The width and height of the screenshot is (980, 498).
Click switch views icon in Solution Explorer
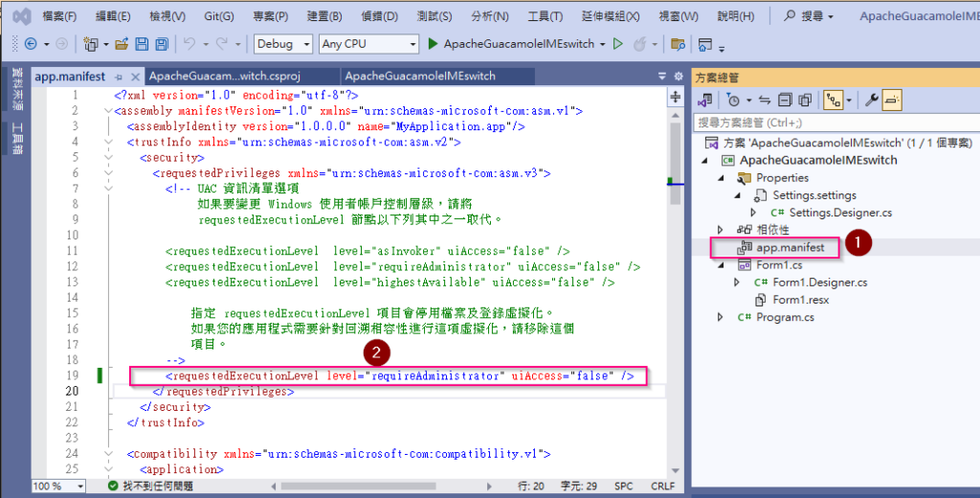[705, 101]
